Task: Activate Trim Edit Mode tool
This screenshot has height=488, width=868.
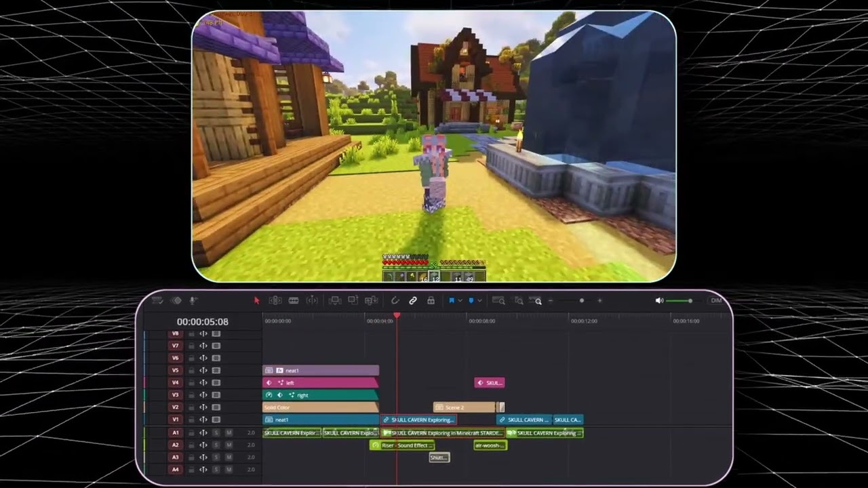Action: [x=275, y=300]
